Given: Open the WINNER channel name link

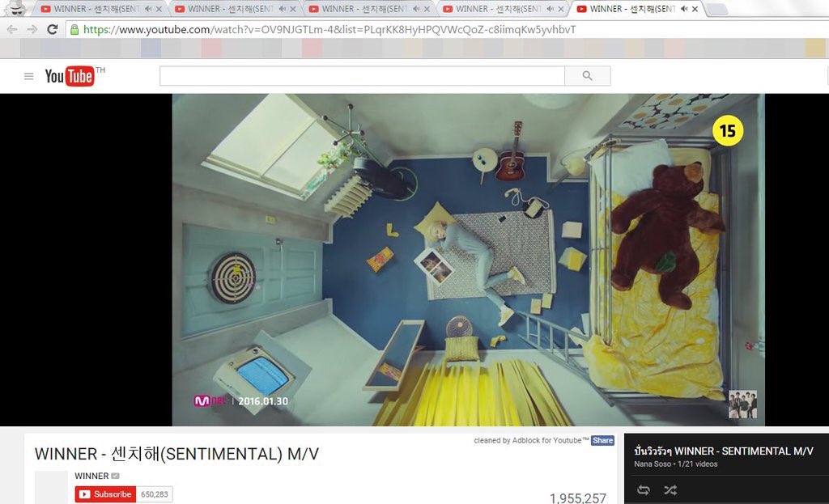Looking at the screenshot, I should pos(91,476).
